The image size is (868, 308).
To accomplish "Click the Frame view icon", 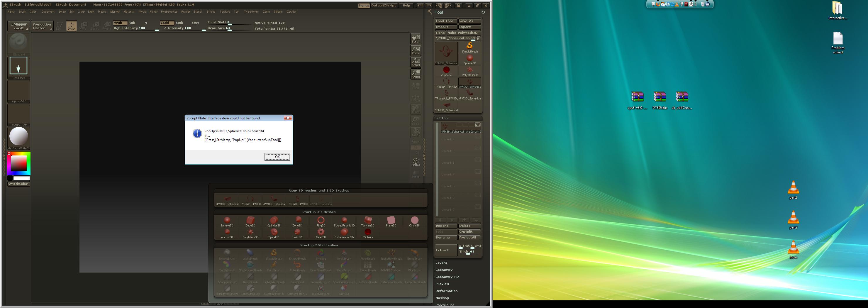I will 416,162.
